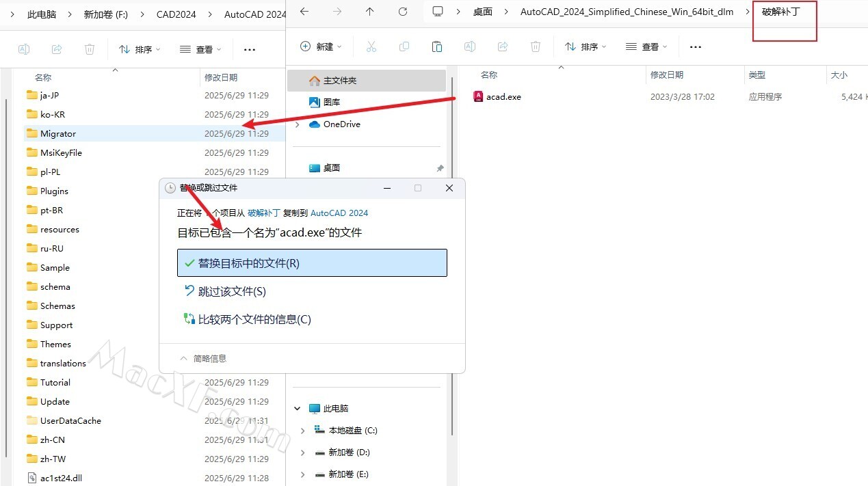The width and height of the screenshot is (868, 486).
Task: Click 此电脑 breadcrumb in left address bar
Action: (42, 14)
